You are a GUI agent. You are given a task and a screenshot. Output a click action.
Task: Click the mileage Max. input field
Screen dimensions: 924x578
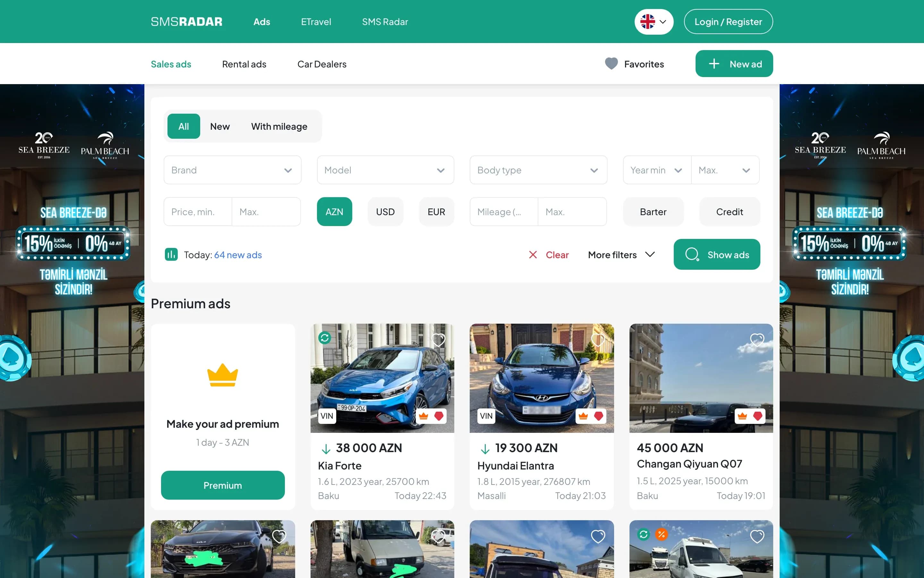572,212
